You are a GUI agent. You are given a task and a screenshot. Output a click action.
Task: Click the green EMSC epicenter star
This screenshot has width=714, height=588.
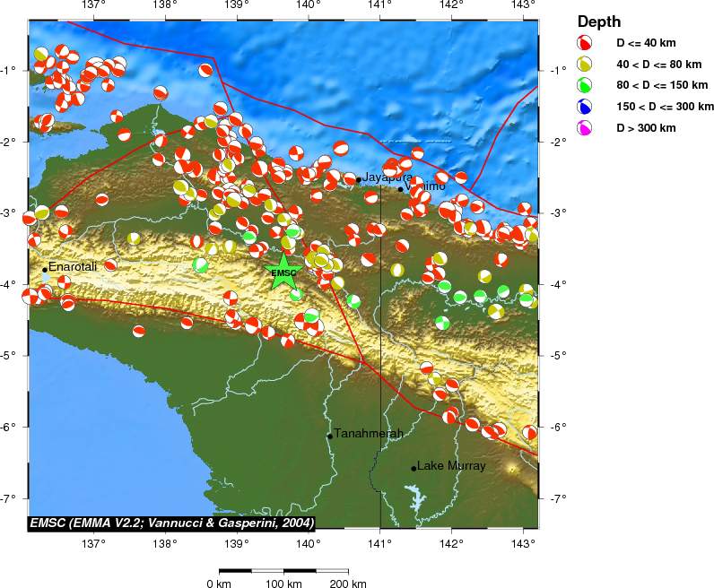pos(283,272)
